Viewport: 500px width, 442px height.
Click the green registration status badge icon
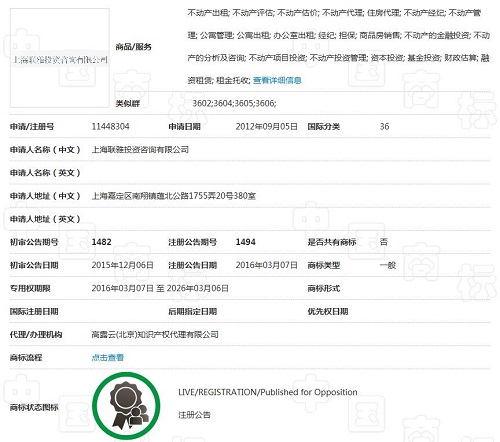pos(126,406)
